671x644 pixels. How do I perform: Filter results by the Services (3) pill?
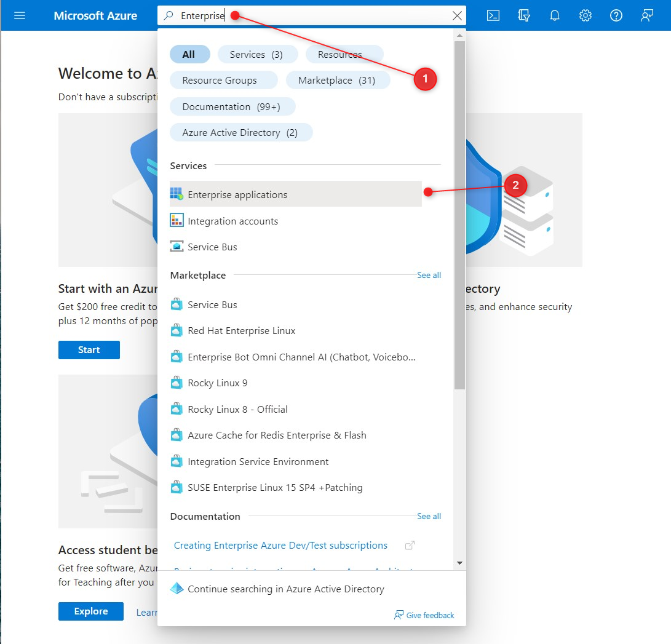click(256, 54)
